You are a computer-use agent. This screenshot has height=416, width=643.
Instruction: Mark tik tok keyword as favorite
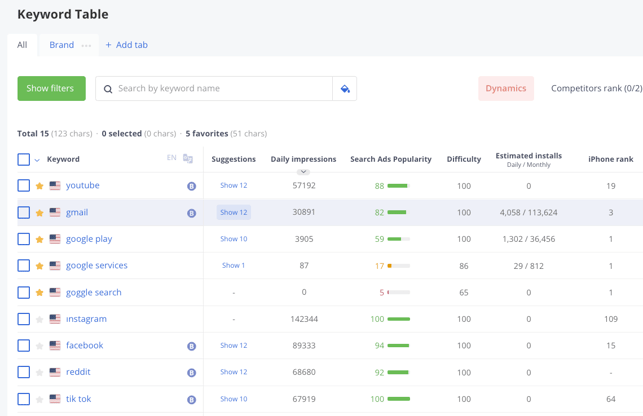tap(39, 399)
